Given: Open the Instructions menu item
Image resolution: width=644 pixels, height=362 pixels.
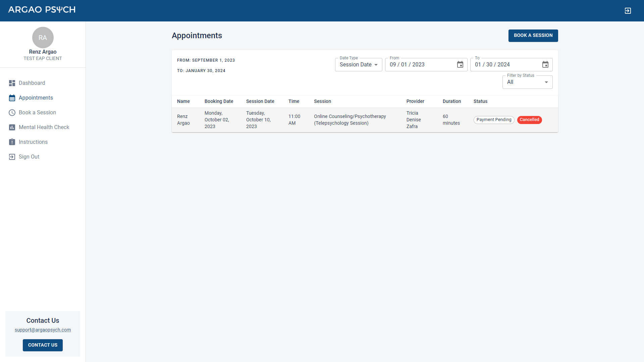Looking at the screenshot, I should click(33, 142).
